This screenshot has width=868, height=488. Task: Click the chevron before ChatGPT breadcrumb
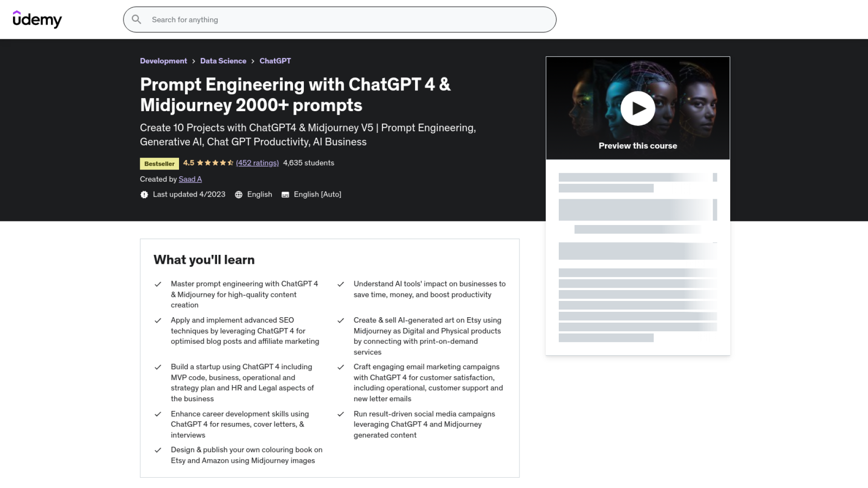pyautogui.click(x=253, y=61)
